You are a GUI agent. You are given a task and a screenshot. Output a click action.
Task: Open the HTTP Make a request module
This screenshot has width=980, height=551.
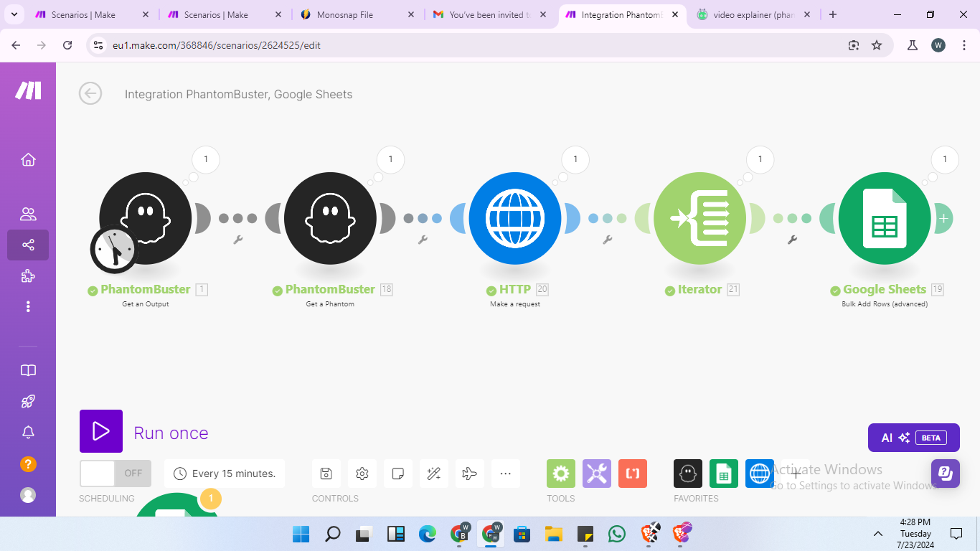coord(515,218)
